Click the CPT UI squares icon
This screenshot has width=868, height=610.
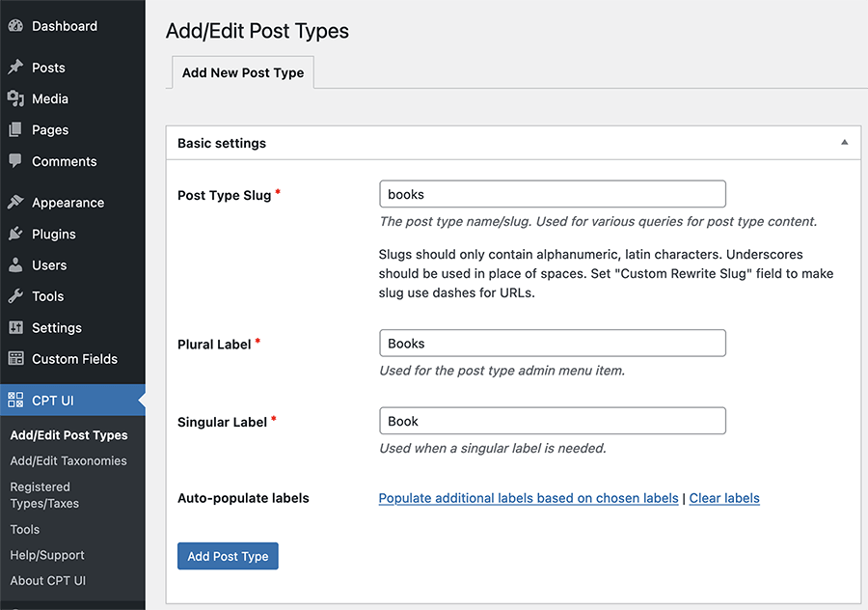click(x=15, y=400)
